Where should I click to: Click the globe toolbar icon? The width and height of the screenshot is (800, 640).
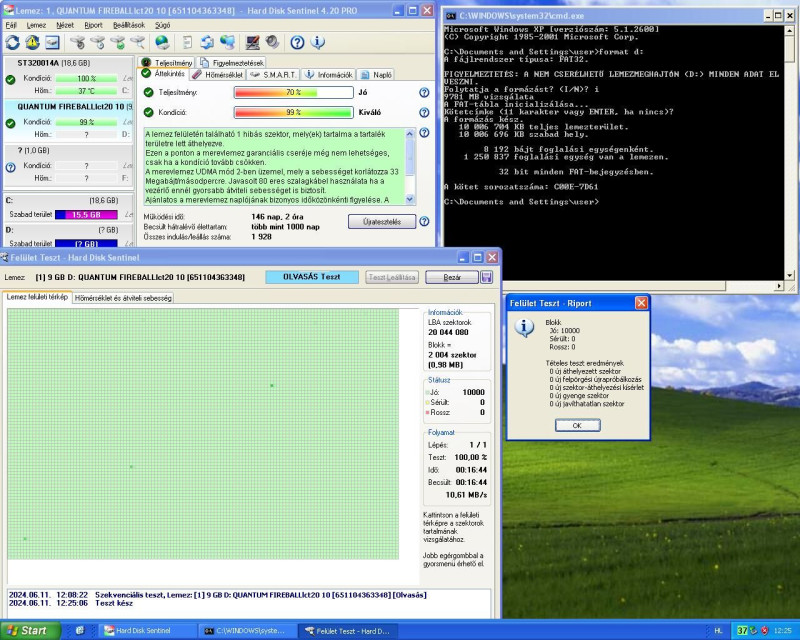[162, 42]
